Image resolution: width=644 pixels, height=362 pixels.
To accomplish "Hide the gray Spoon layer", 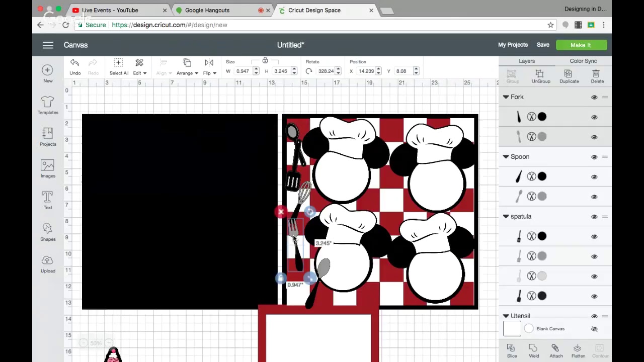I will click(x=594, y=197).
